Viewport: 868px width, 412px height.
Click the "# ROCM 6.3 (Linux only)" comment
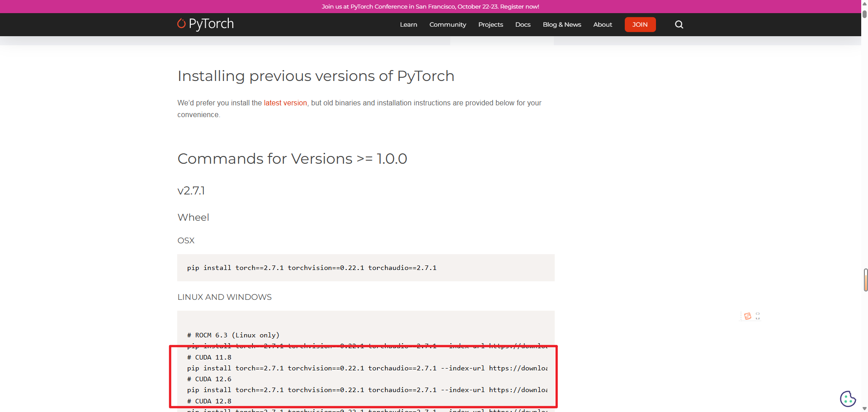(x=233, y=335)
